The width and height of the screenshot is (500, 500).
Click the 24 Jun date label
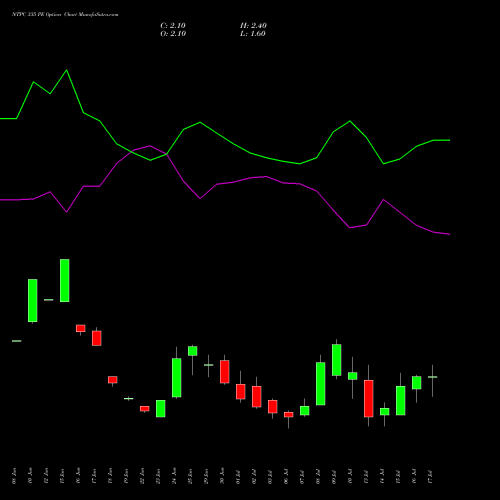[x=174, y=476]
